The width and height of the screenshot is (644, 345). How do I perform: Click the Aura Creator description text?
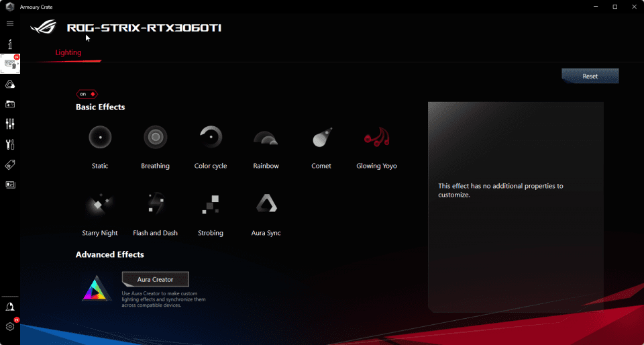click(164, 299)
